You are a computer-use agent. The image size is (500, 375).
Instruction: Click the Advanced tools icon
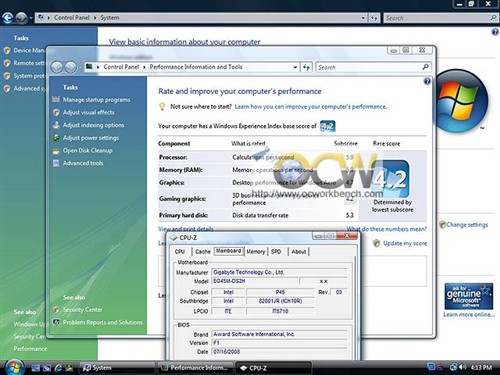click(x=56, y=163)
